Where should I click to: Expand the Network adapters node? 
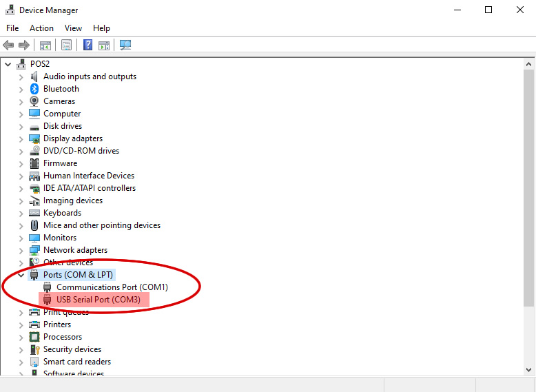coord(21,250)
